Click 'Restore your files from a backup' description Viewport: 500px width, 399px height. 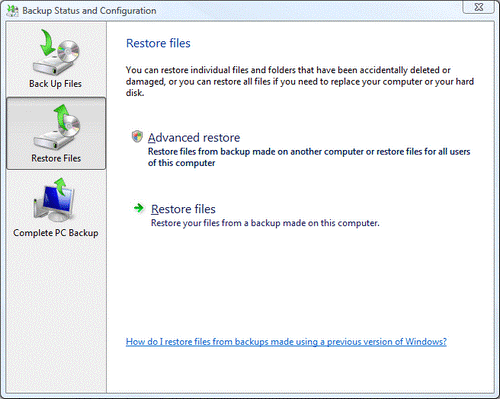265,223
